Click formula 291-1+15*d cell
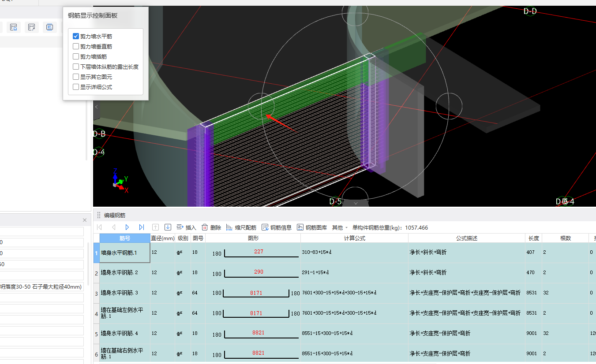The width and height of the screenshot is (596, 364). click(355, 273)
